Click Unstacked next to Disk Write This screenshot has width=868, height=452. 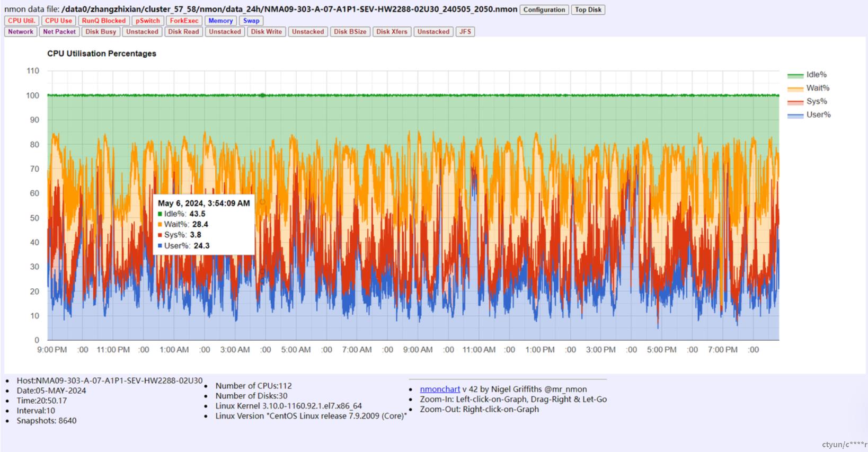click(308, 32)
